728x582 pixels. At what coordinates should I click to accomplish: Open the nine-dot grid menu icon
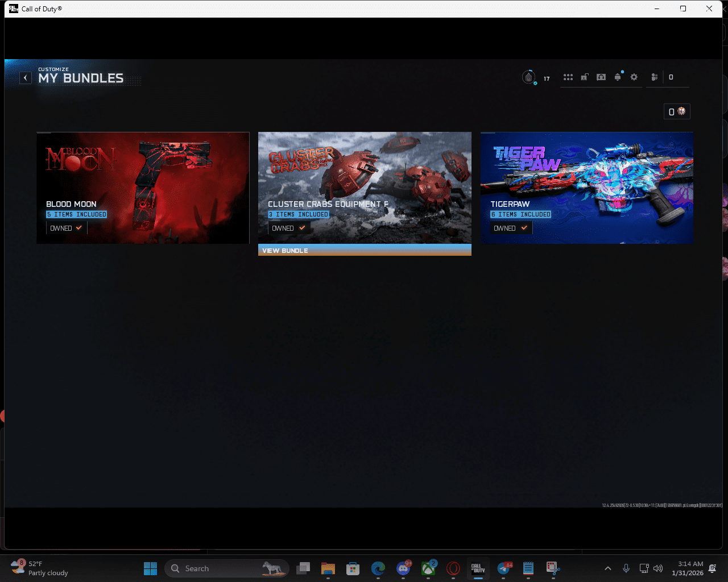[568, 77]
